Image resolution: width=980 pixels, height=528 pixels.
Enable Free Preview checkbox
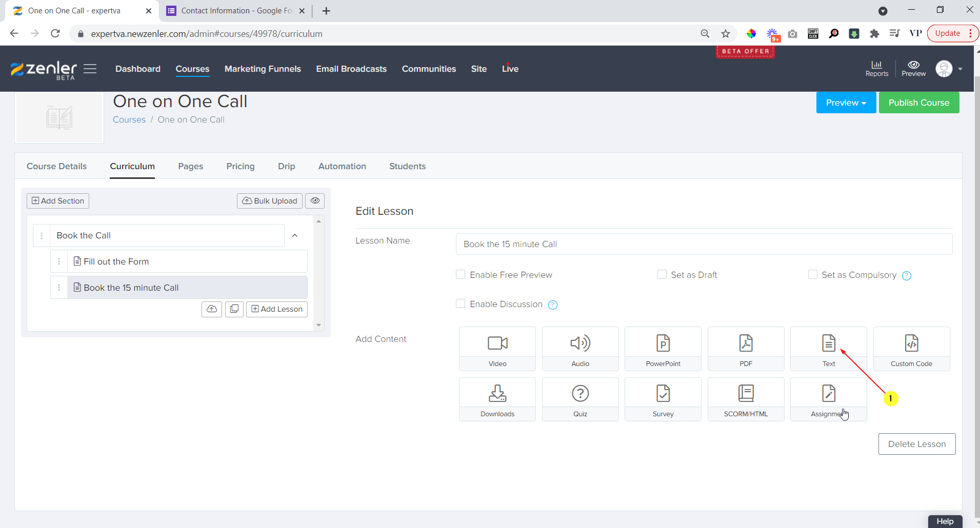pos(461,275)
